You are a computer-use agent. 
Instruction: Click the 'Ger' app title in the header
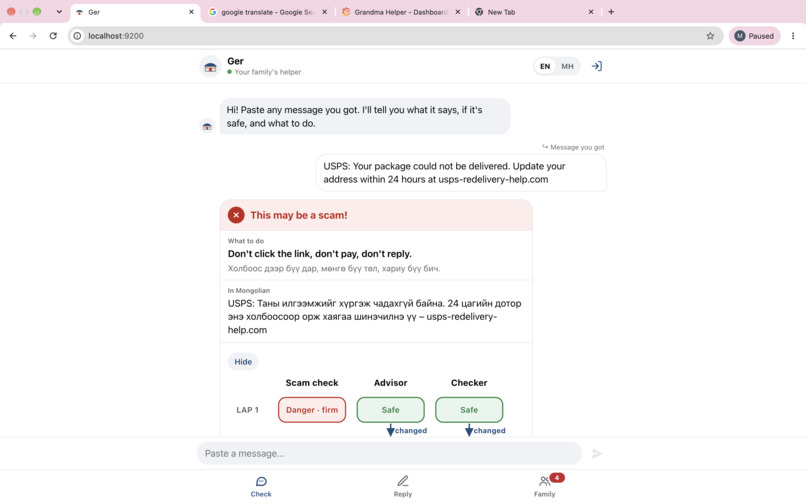235,61
